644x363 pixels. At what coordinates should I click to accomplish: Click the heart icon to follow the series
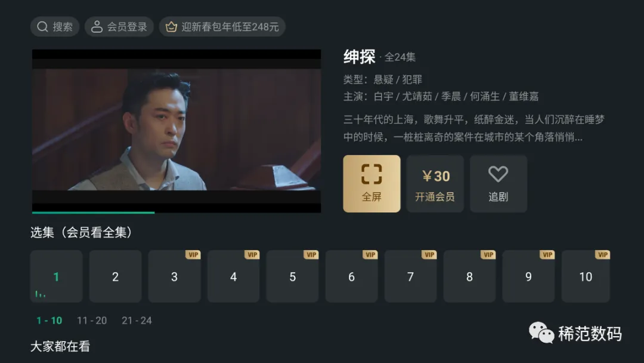tap(498, 174)
